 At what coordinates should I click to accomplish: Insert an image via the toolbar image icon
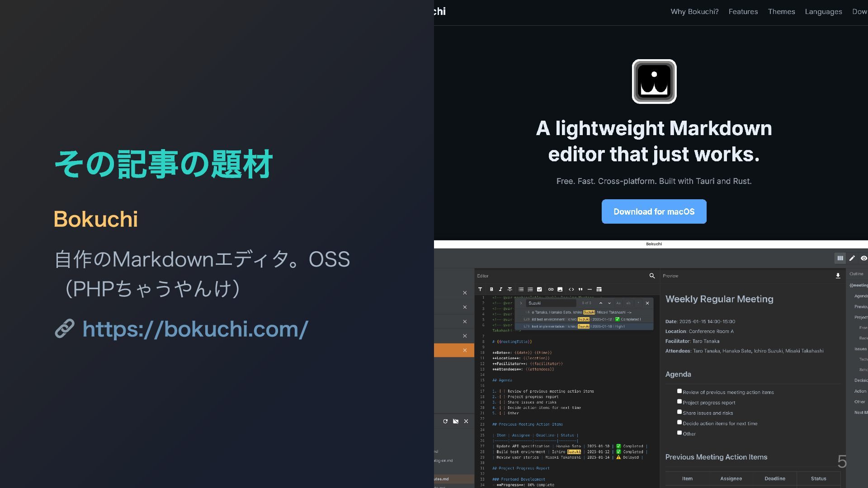[560, 289]
